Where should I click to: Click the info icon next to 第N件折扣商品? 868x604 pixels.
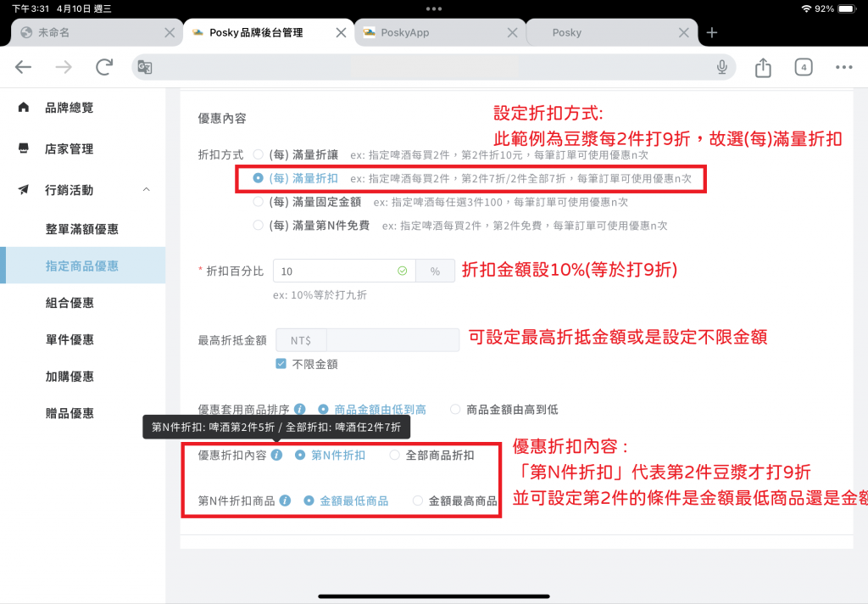click(x=285, y=501)
